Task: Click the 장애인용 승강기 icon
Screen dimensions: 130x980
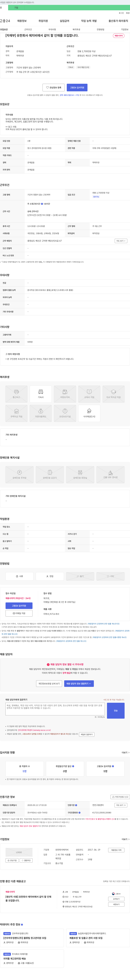Action: pyautogui.click(x=50, y=475)
